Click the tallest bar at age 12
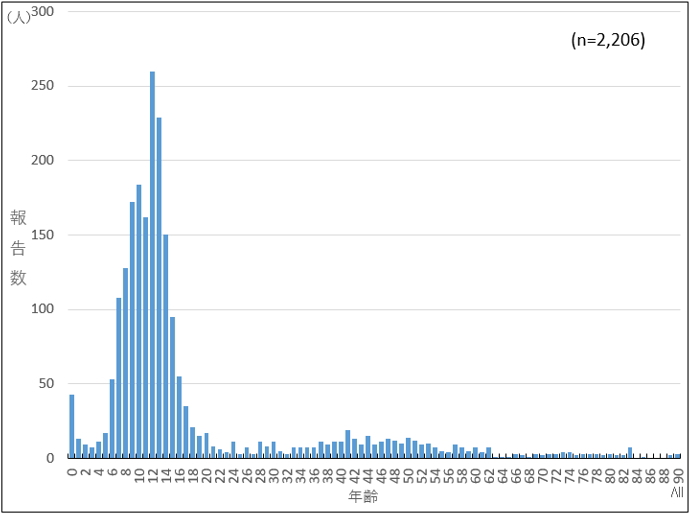Viewport: 689px width, 514px height. point(152,264)
